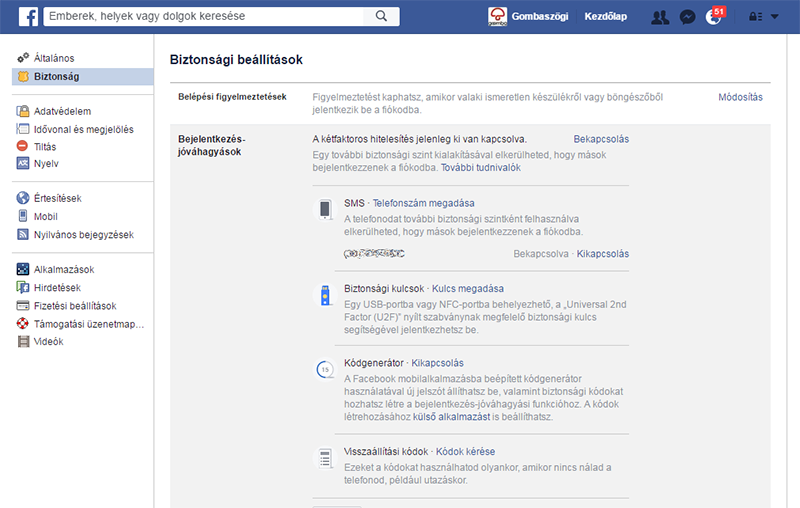Viewport: 800px width, 508px height.
Task: Click the search magnifier button
Action: [x=381, y=16]
